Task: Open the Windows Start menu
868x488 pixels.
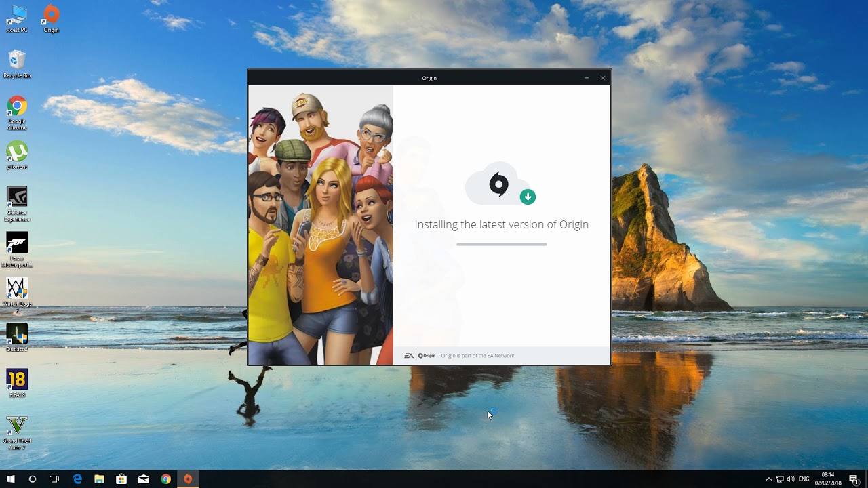Action: coord(11,479)
